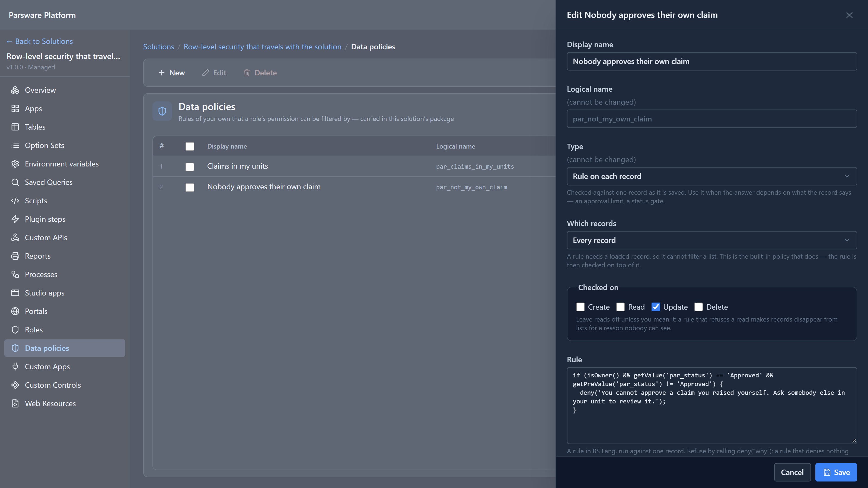This screenshot has height=488, width=868.
Task: Click inside the Rule code editor
Action: click(x=712, y=406)
